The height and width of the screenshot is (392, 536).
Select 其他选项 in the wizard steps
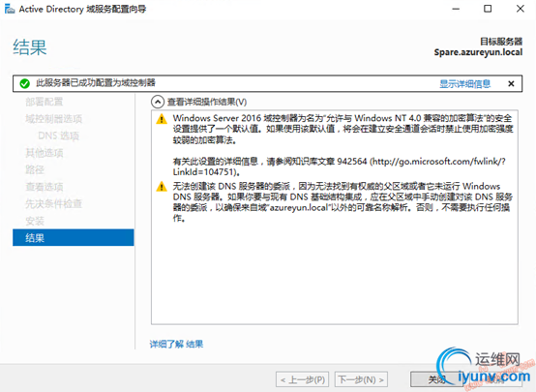(45, 153)
